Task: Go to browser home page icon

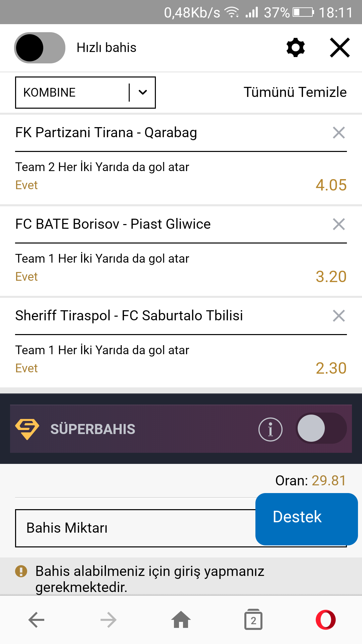Action: point(181,620)
